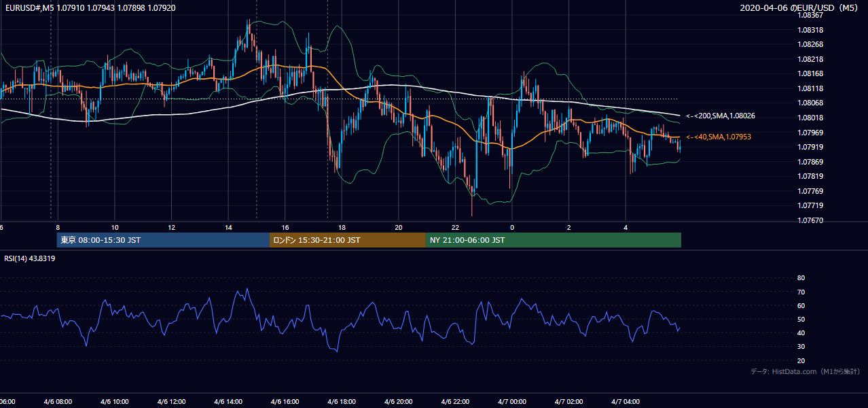
Task: Click price level 1.08318 on the axis
Action: pos(811,30)
